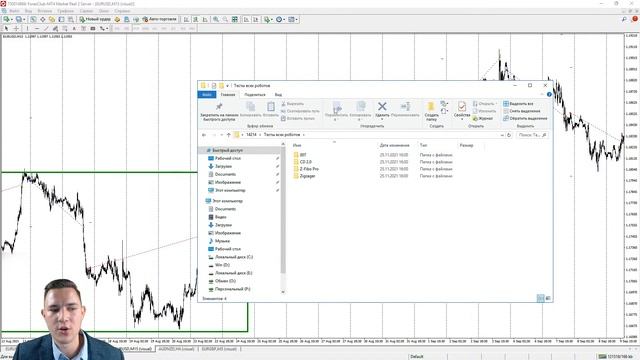This screenshot has width=640, height=360.
Task: Click the Explorer search input field
Action: [x=532, y=135]
